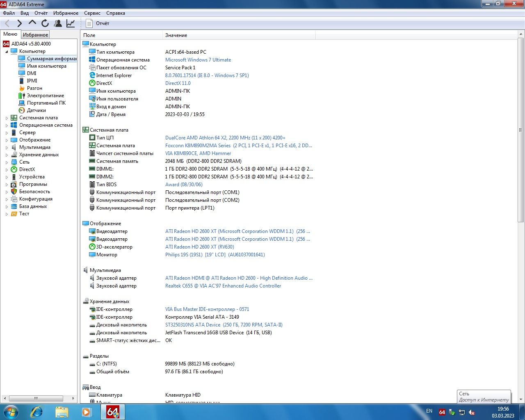Image resolution: width=525 pixels, height=420 pixels.
Task: Open Windows Explorer folder on taskbar
Action: 62,412
